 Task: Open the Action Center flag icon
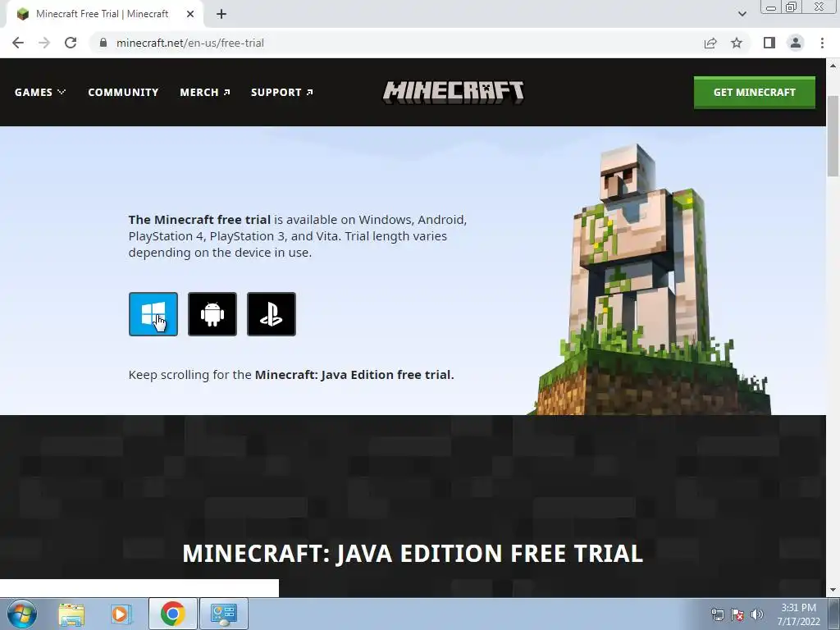[x=737, y=614]
